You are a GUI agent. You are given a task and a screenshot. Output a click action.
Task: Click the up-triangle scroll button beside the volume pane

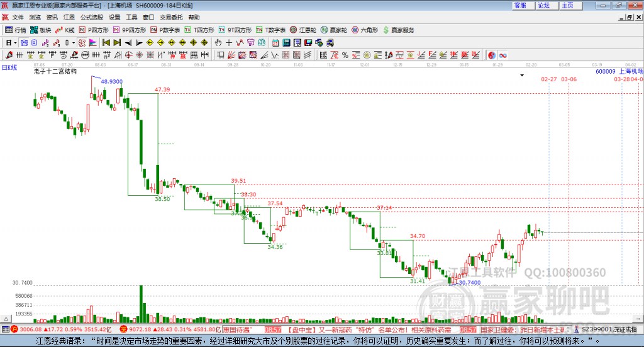click(6, 319)
